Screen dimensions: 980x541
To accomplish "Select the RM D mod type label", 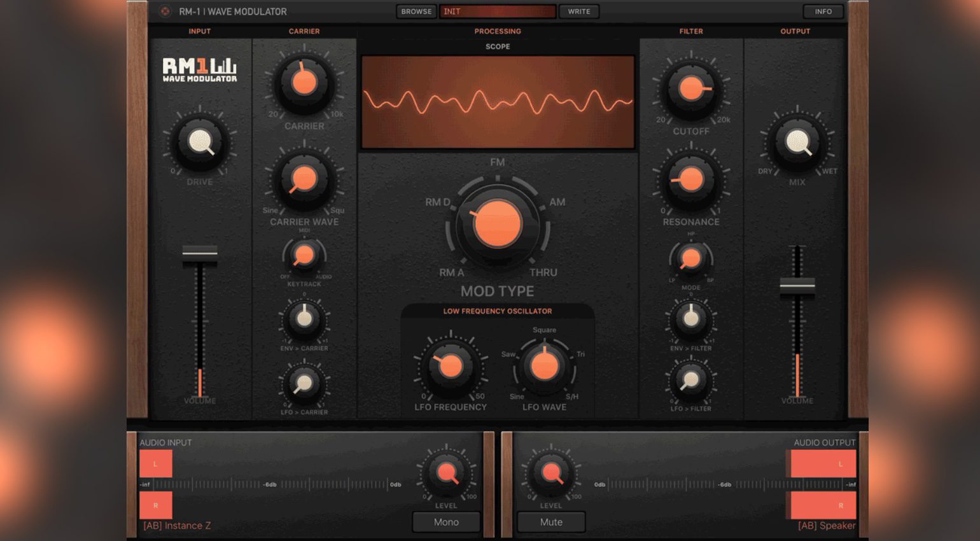I will pyautogui.click(x=438, y=202).
